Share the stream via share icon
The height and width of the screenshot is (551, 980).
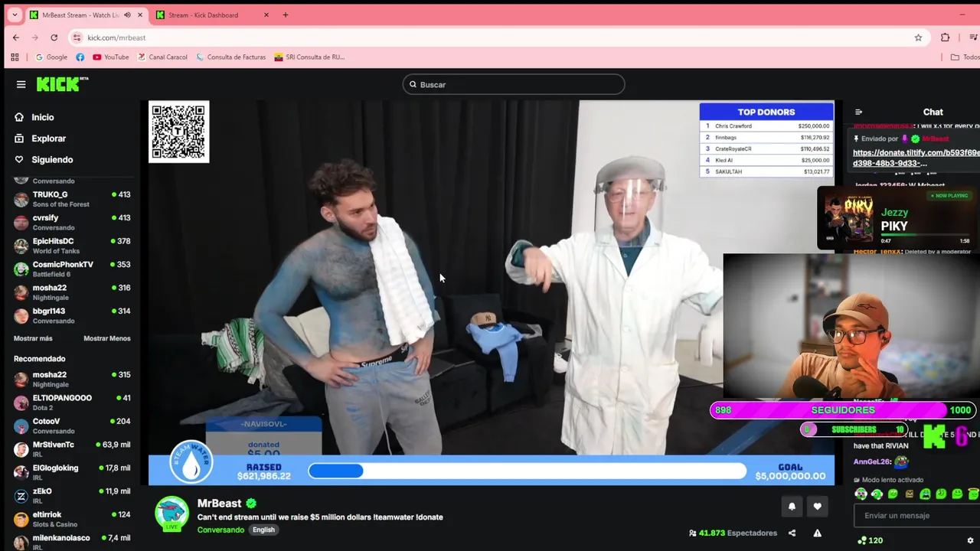[792, 533]
